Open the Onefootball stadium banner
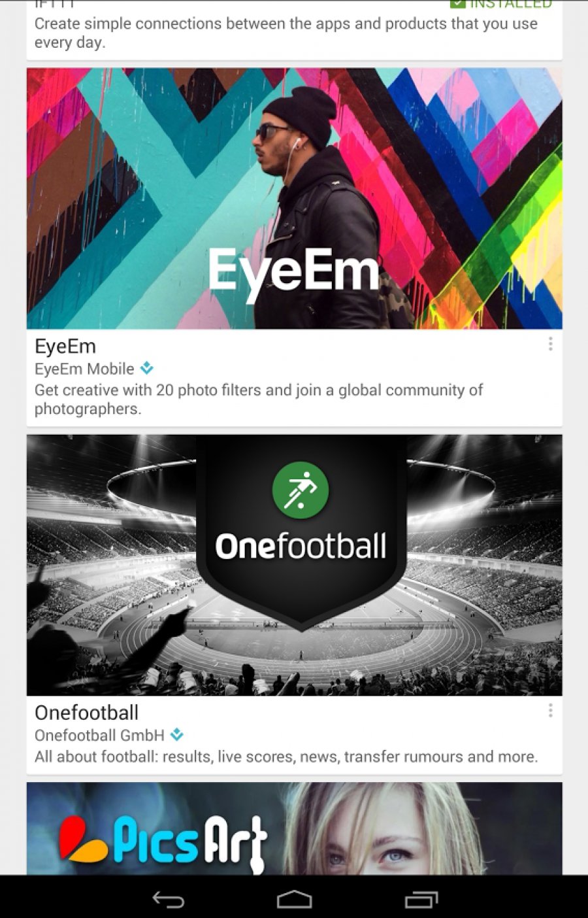The image size is (588, 918). tap(294, 565)
